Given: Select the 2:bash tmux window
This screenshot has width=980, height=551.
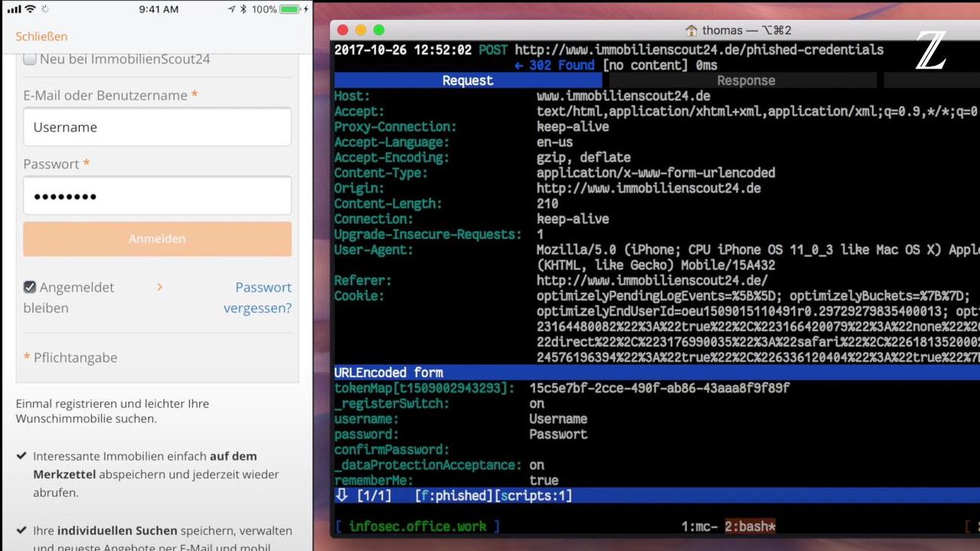Looking at the screenshot, I should [750, 526].
